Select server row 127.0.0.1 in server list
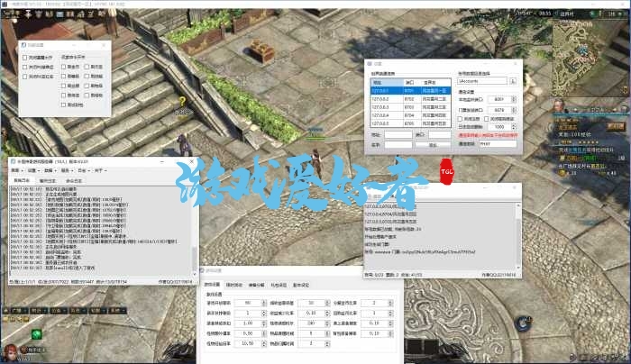 coord(410,91)
